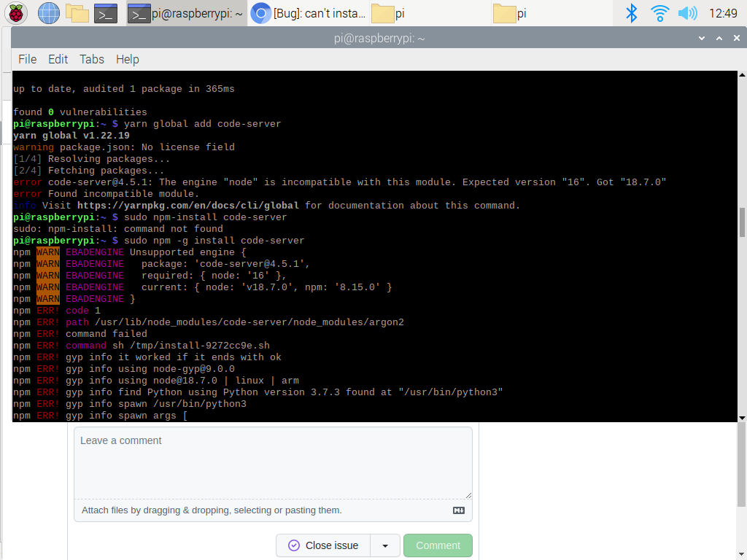The height and width of the screenshot is (560, 747).
Task: Click the green Comment button
Action: point(438,545)
